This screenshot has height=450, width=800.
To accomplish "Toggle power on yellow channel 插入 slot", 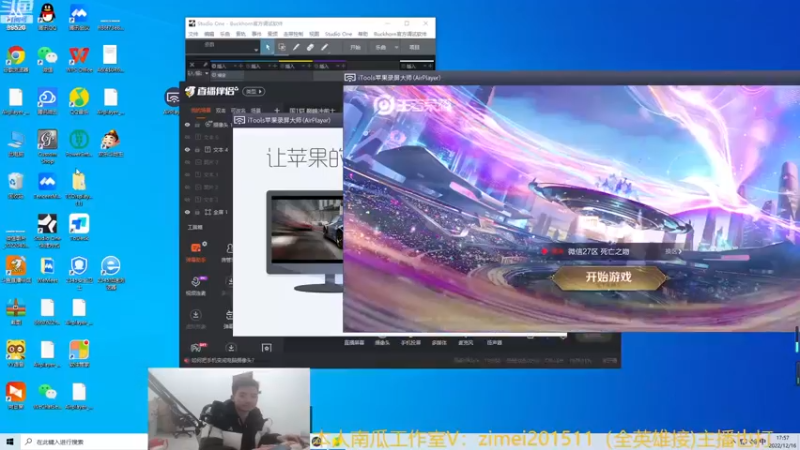I will click(282, 66).
